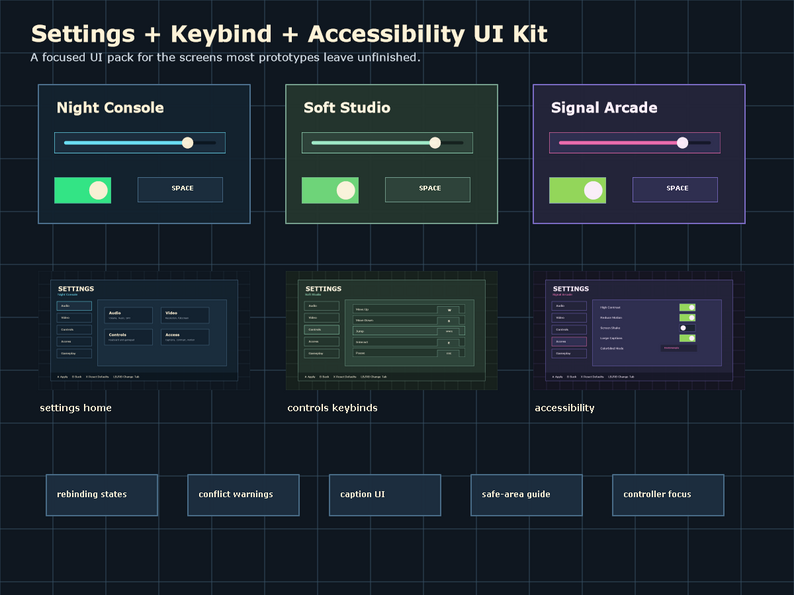794x595 pixels.
Task: Toggle the switch in Signal Arcade card
Action: tap(577, 190)
